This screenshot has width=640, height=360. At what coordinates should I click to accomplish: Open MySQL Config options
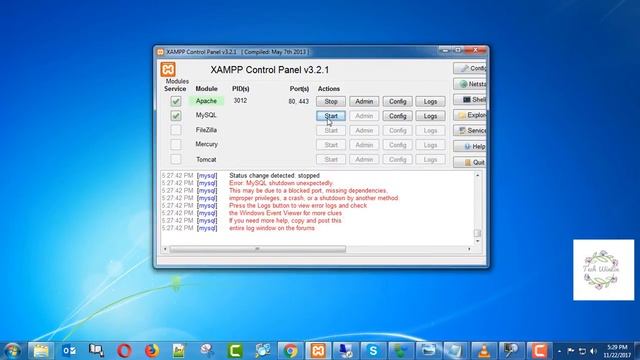398,116
